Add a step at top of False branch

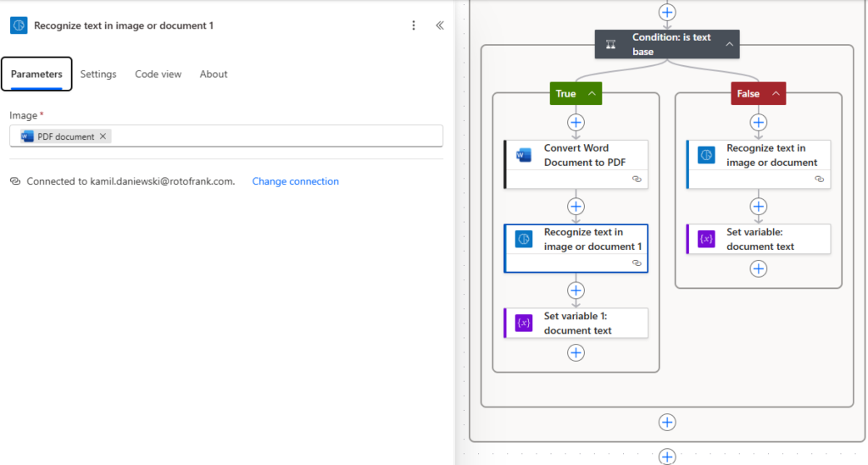(x=759, y=122)
